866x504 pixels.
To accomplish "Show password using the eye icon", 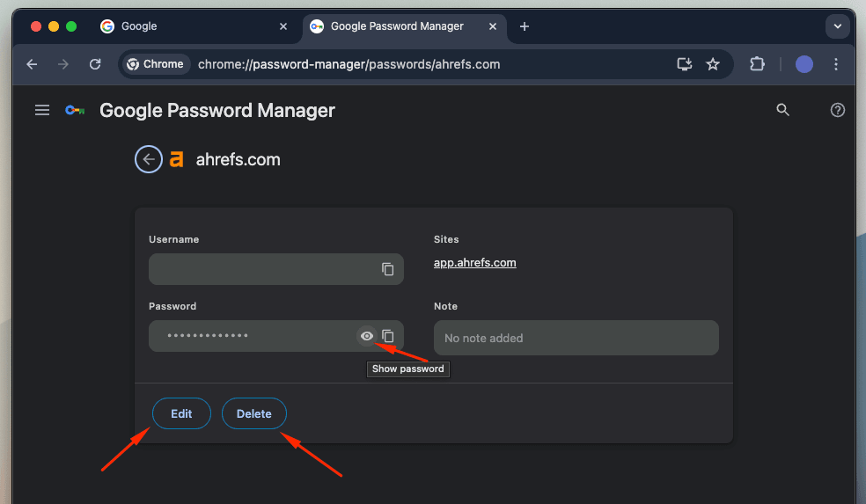I will pyautogui.click(x=367, y=336).
